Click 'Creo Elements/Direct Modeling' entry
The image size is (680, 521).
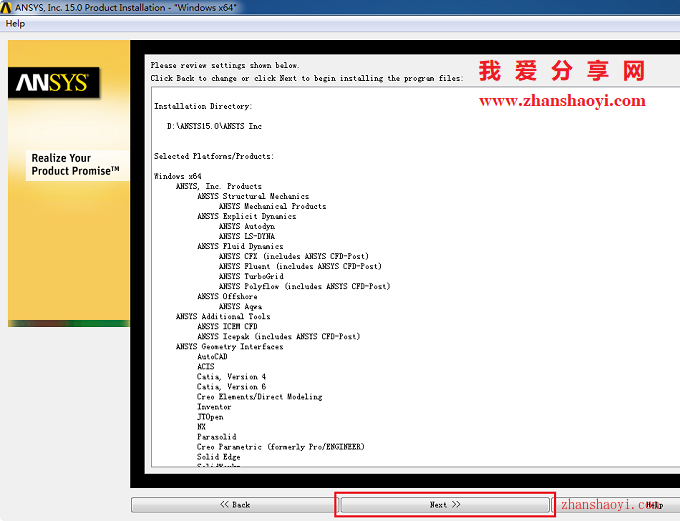pos(259,396)
